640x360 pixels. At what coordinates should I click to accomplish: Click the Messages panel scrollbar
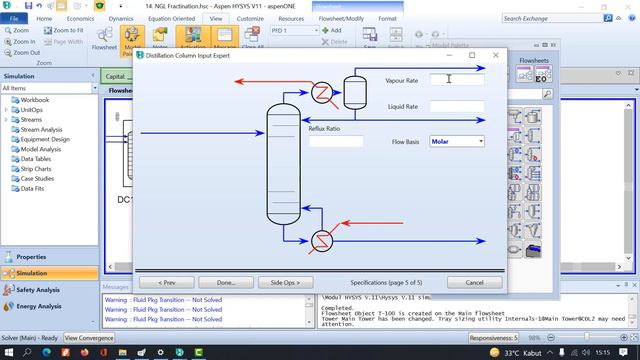coord(309,311)
